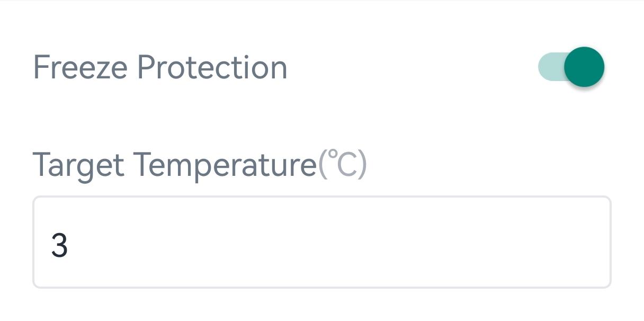Click the value 3 in the field
Image resolution: width=644 pixels, height=321 pixels.
coord(59,245)
